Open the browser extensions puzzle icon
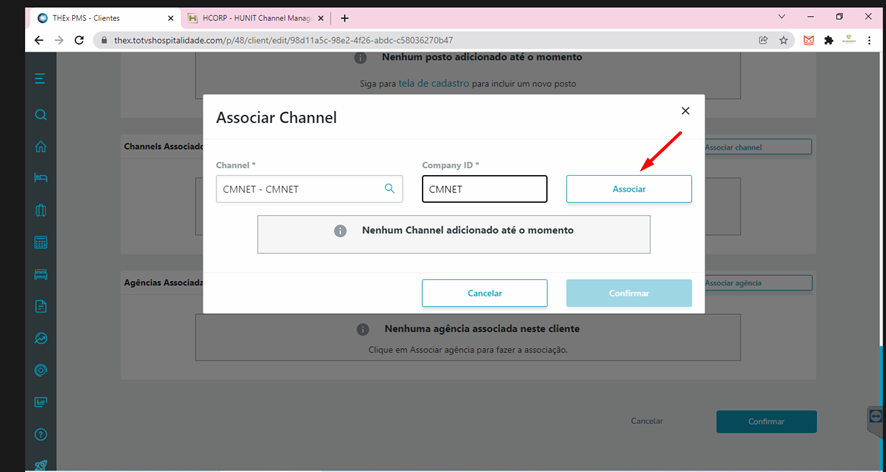Image resolution: width=886 pixels, height=472 pixels. 828,40
